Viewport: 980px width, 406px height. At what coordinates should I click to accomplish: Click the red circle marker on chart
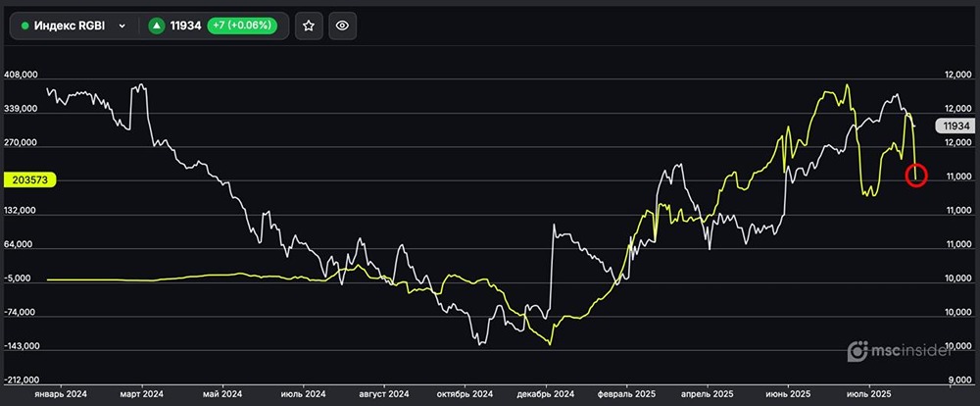pos(916,176)
